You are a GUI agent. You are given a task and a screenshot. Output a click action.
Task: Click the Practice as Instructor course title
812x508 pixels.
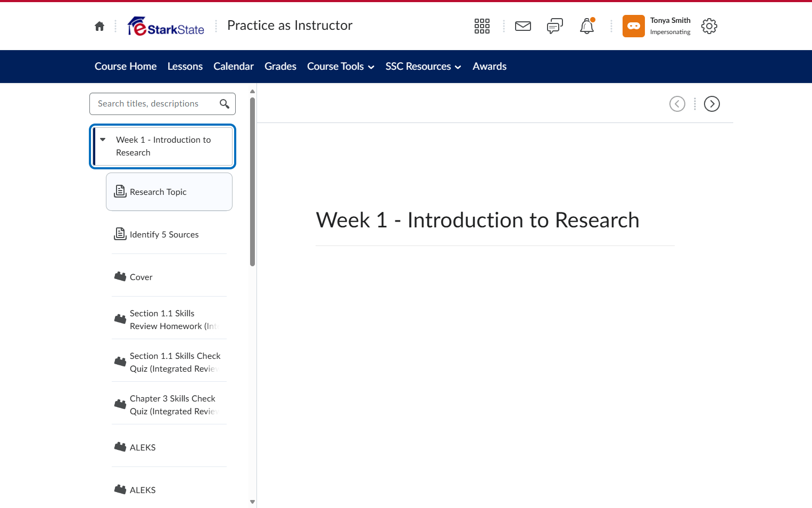pyautogui.click(x=290, y=26)
